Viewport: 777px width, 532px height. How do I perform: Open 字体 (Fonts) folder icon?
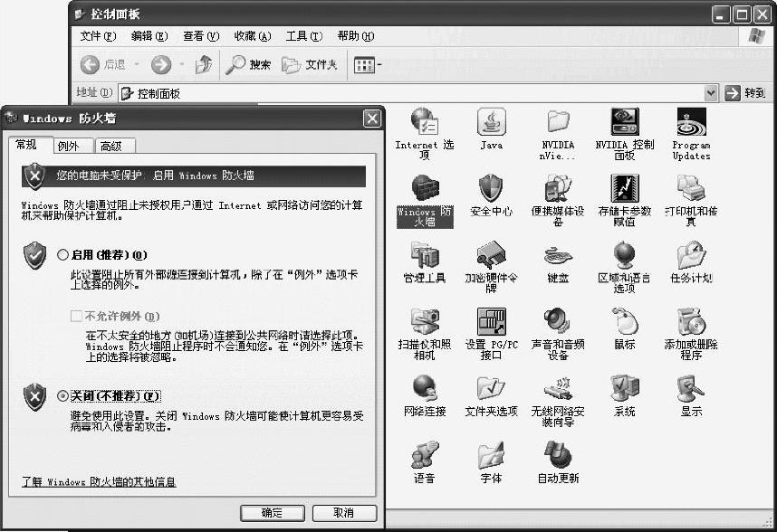pos(491,456)
